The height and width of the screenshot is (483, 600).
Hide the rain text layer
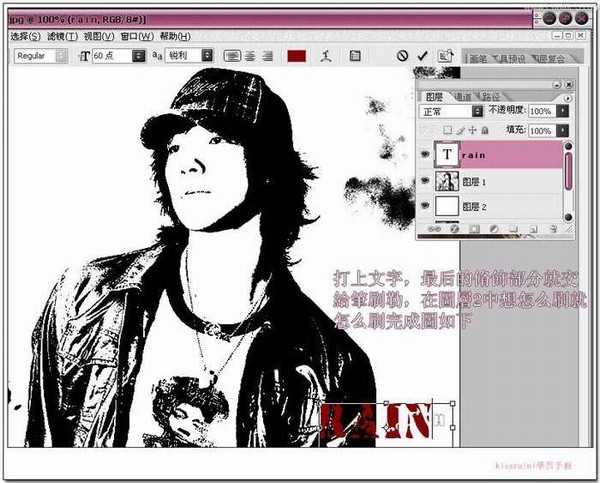426,155
